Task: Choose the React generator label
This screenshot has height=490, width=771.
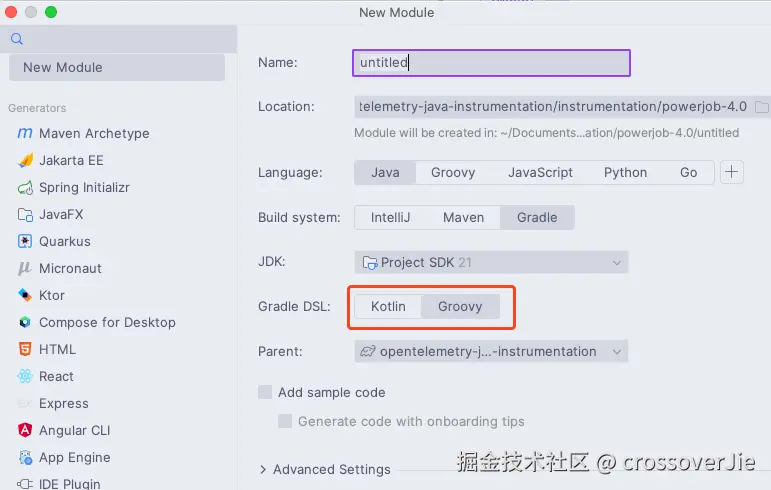Action: click(x=56, y=376)
